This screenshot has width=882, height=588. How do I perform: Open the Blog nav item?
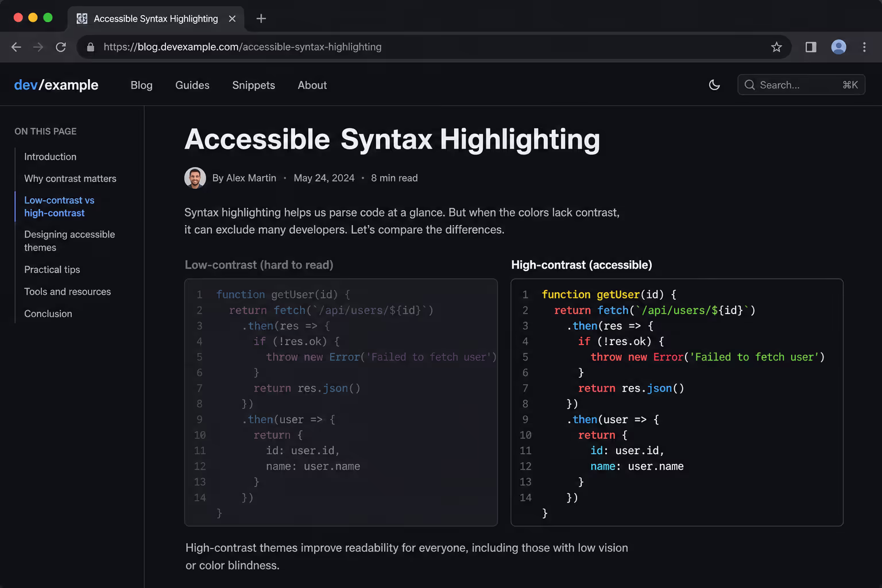pyautogui.click(x=142, y=85)
